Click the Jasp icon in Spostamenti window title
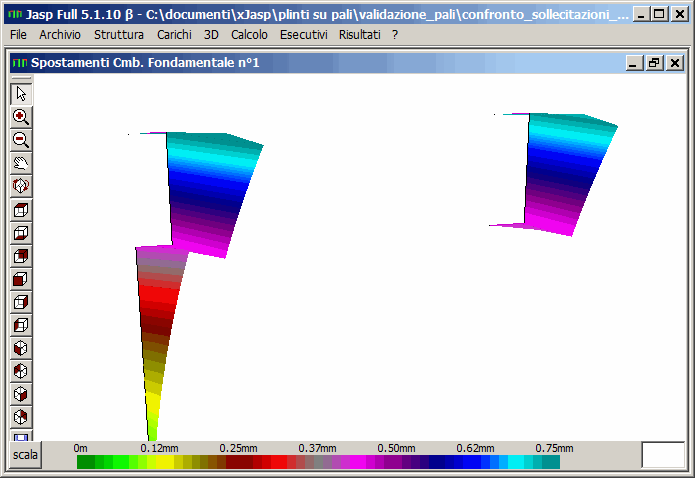Image resolution: width=695 pixels, height=478 pixels. [x=20, y=63]
